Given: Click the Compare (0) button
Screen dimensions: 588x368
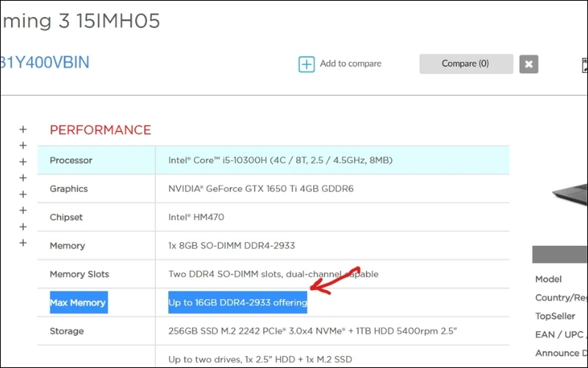Looking at the screenshot, I should coord(465,64).
